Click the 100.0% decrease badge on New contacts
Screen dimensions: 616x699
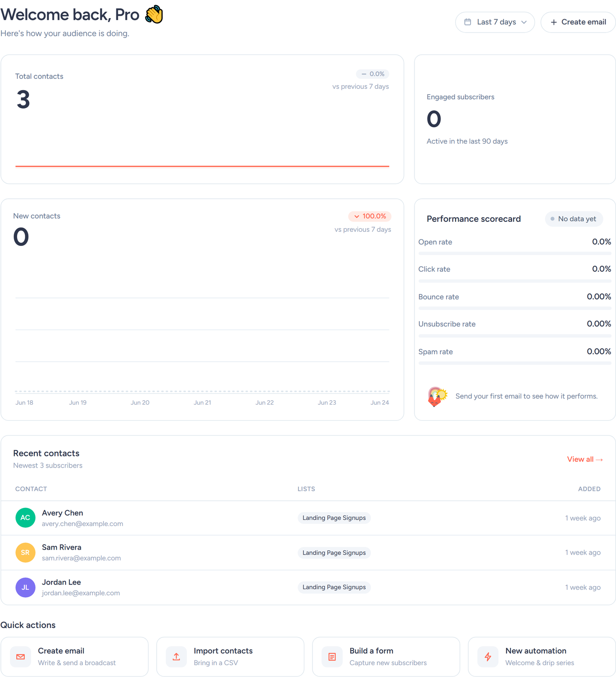point(370,216)
